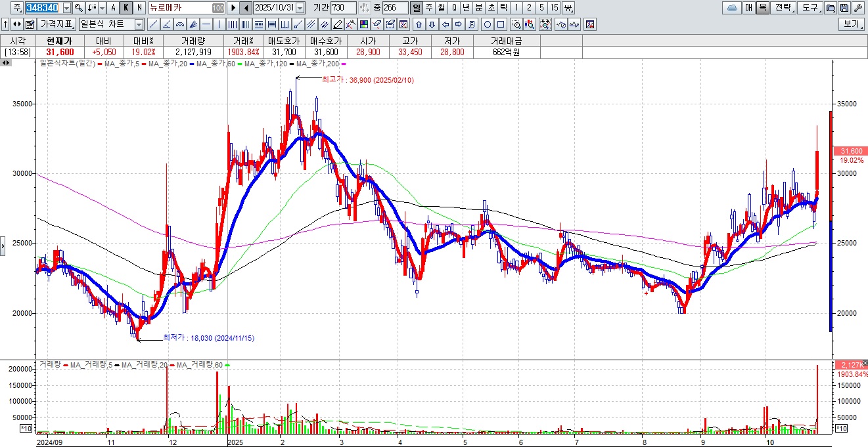Select the Fibonacci arc drawing tool
The height and width of the screenshot is (447, 868).
coord(179,24)
